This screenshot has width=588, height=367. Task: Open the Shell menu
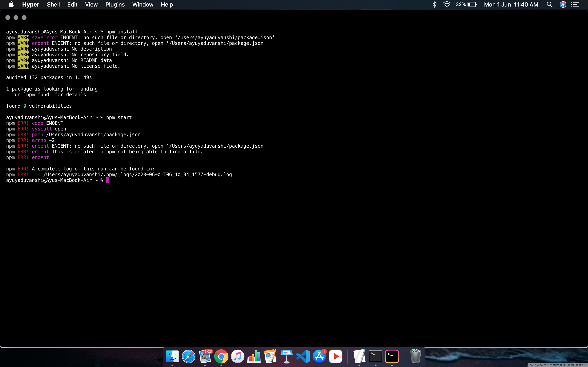(53, 5)
